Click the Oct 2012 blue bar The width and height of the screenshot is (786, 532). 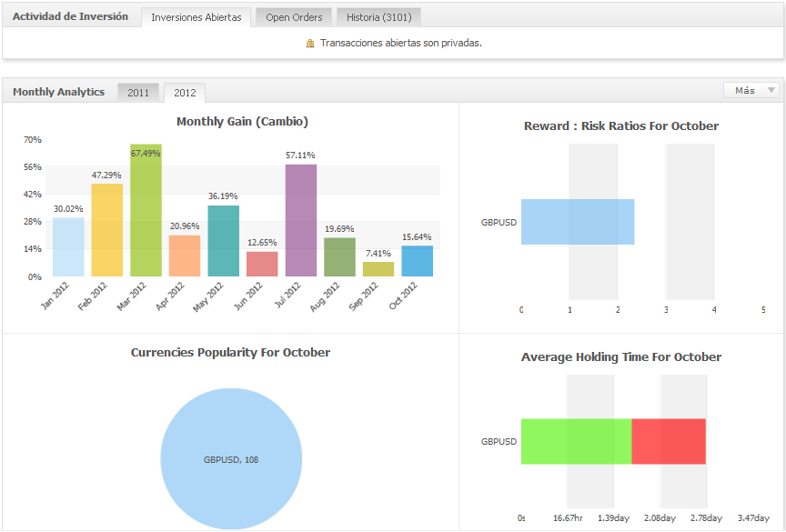tap(417, 262)
